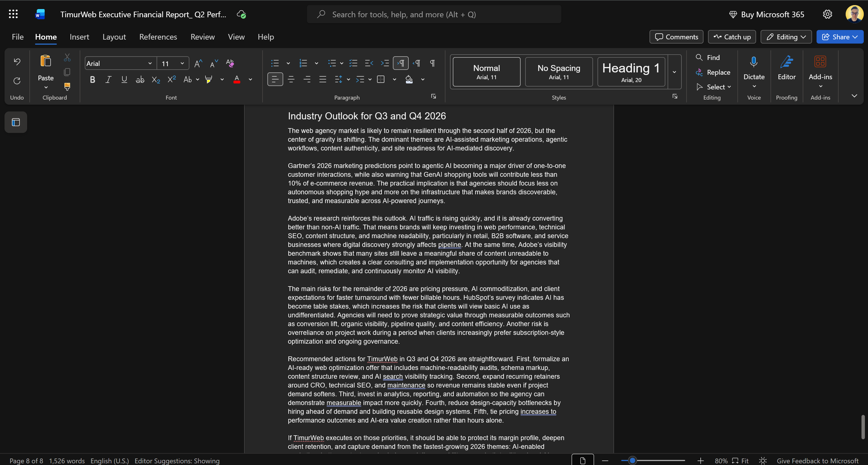Click the Share button

click(840, 37)
